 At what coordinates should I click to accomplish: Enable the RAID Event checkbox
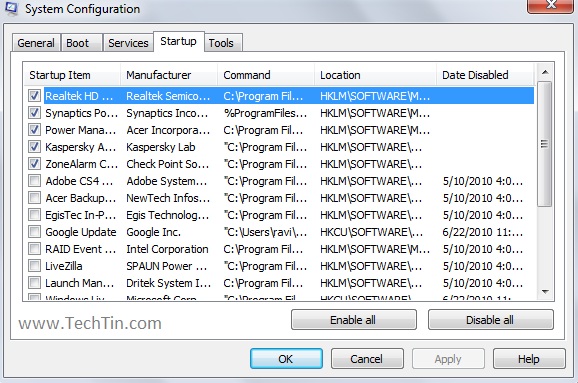click(x=34, y=248)
